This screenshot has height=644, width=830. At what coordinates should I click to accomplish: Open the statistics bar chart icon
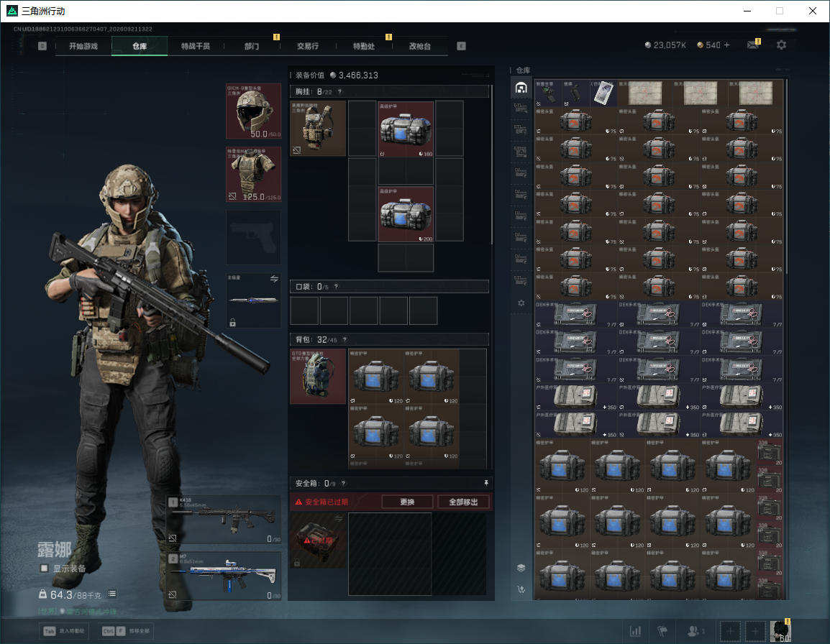coord(635,631)
